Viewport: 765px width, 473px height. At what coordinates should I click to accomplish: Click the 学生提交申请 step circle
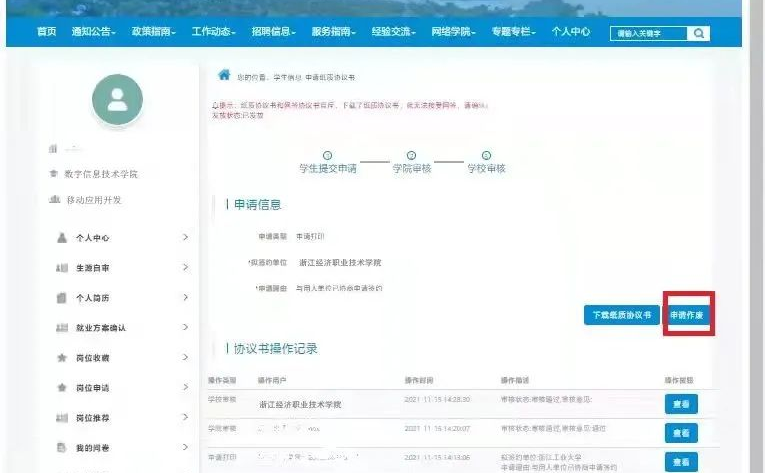pyautogui.click(x=327, y=155)
